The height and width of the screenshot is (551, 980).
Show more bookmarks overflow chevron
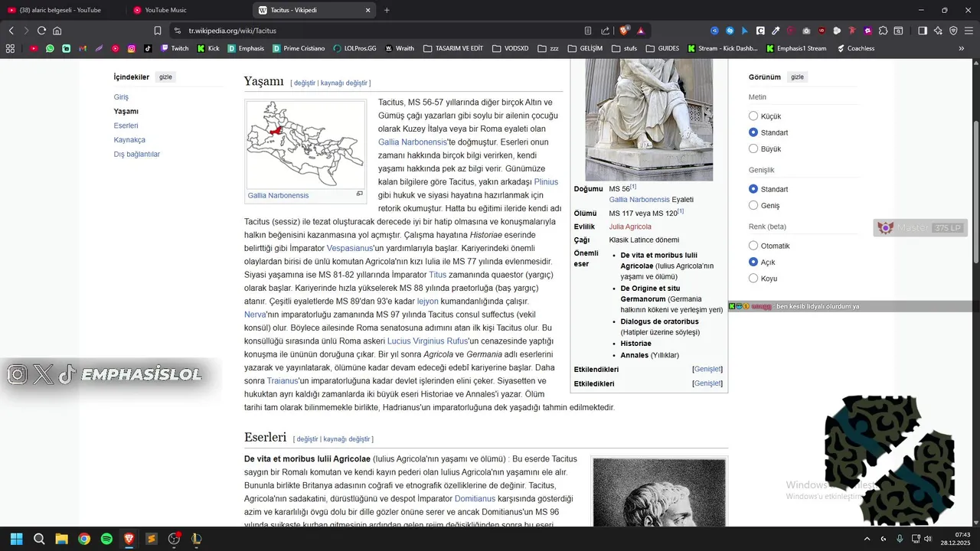962,48
